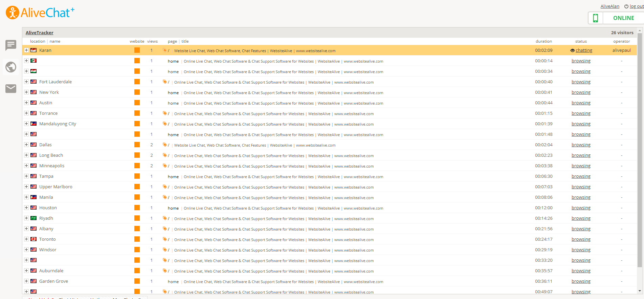Click the tag icon in Fort Lauderdale row
Viewport: 644px width, 299px height.
[165, 82]
